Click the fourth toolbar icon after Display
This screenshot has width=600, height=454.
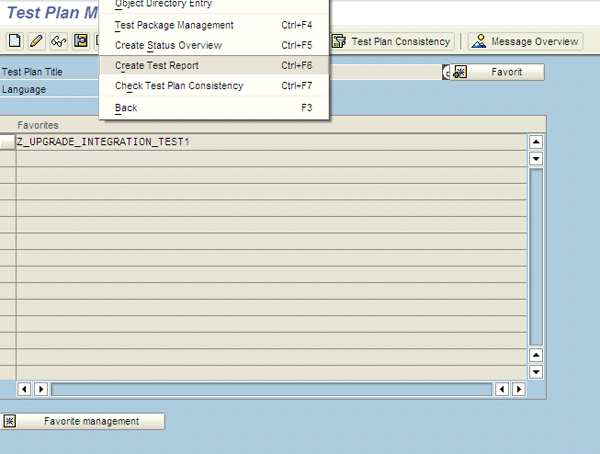(81, 41)
